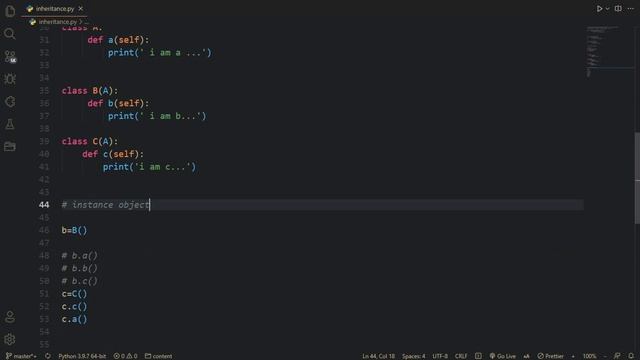Click 'class C(A):' line
This screenshot has height=360, width=640.
click(x=90, y=141)
